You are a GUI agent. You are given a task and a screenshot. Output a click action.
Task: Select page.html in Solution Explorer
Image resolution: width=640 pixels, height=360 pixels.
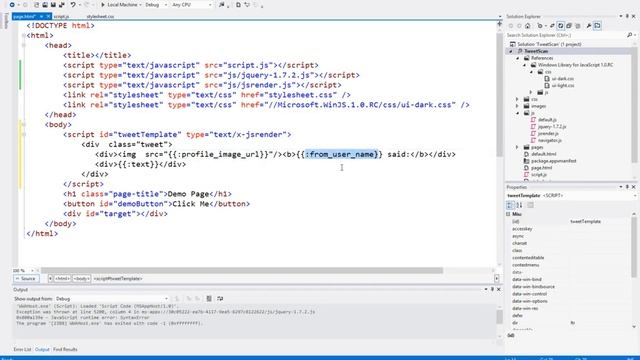(541, 168)
